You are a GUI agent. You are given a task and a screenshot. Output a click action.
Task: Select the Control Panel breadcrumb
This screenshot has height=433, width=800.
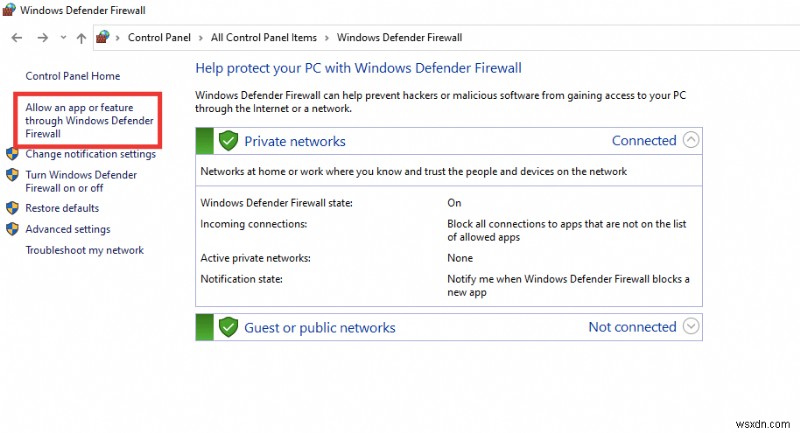[160, 38]
